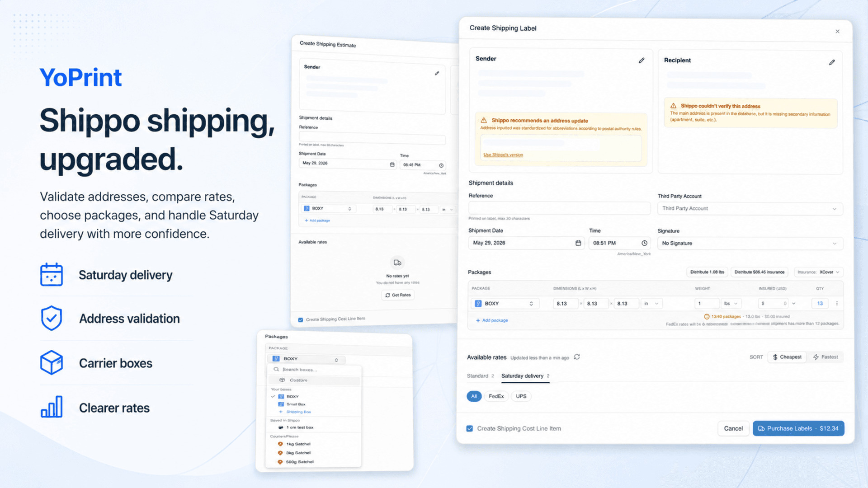Click the YoPrint logo
The height and width of the screenshot is (488, 868).
point(80,77)
